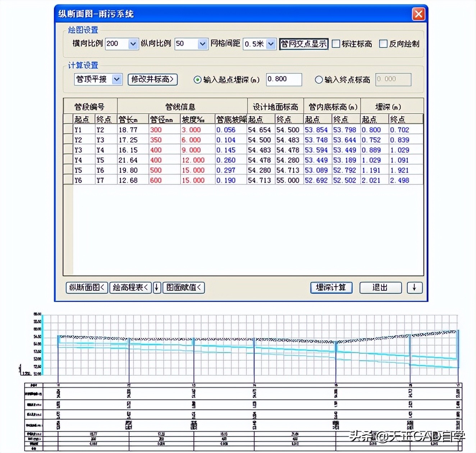Click the 纵断面图 draw button
This screenshot has height=453, width=476.
[x=86, y=288]
